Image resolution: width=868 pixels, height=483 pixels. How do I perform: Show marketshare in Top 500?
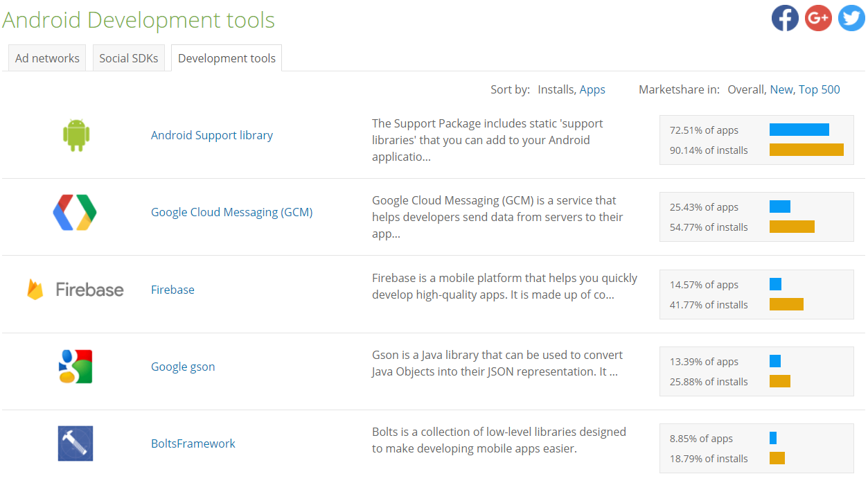coord(820,89)
